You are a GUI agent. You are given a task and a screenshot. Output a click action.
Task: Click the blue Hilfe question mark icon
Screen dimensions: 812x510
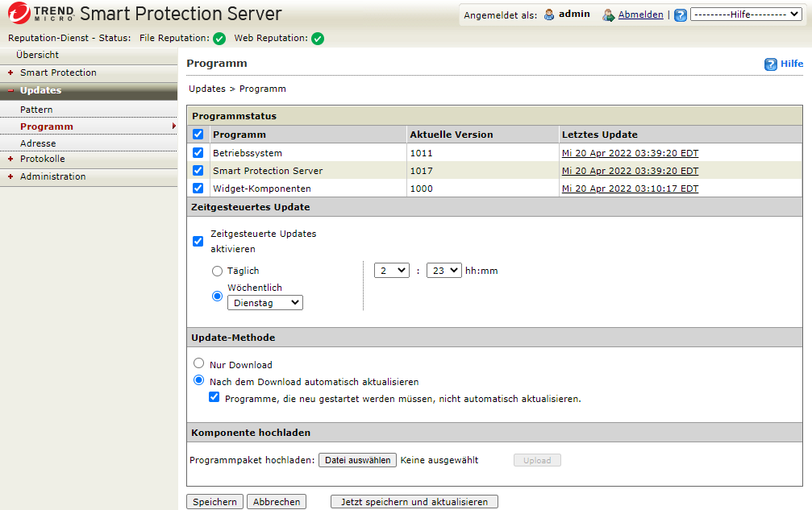(x=771, y=64)
